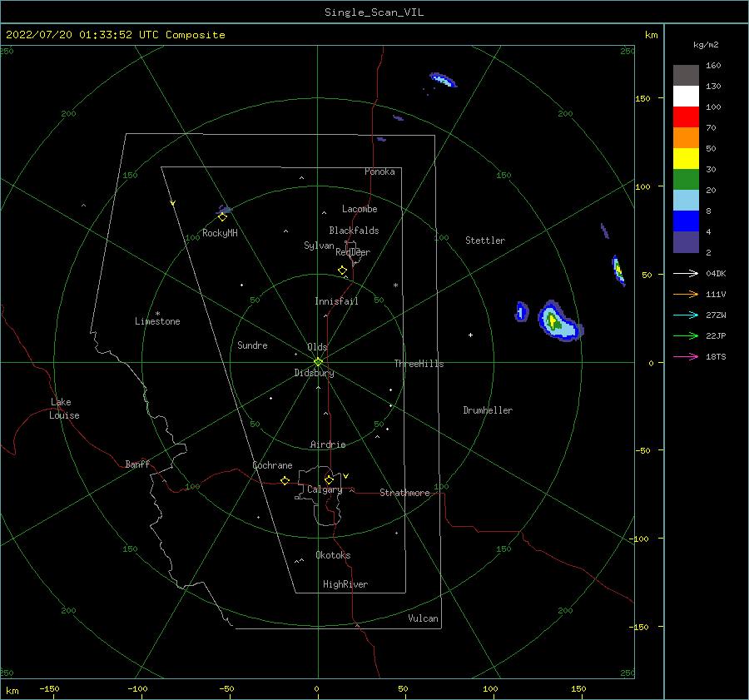The image size is (749, 700).
Task: Click the 04DK legend label
Action: [716, 273]
